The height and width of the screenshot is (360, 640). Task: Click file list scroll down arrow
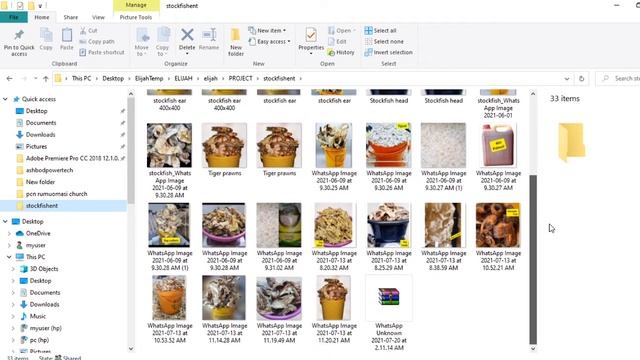pyautogui.click(x=533, y=349)
